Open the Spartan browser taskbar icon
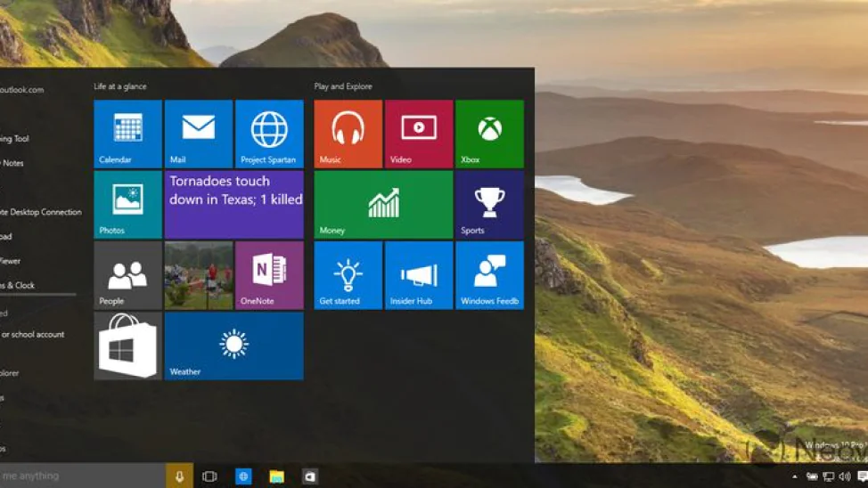The image size is (868, 488). [x=243, y=476]
